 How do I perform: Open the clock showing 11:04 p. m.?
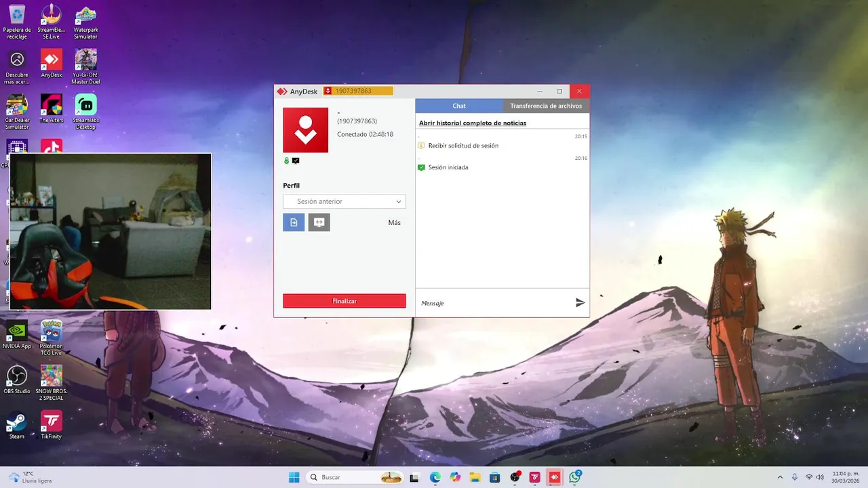(846, 477)
